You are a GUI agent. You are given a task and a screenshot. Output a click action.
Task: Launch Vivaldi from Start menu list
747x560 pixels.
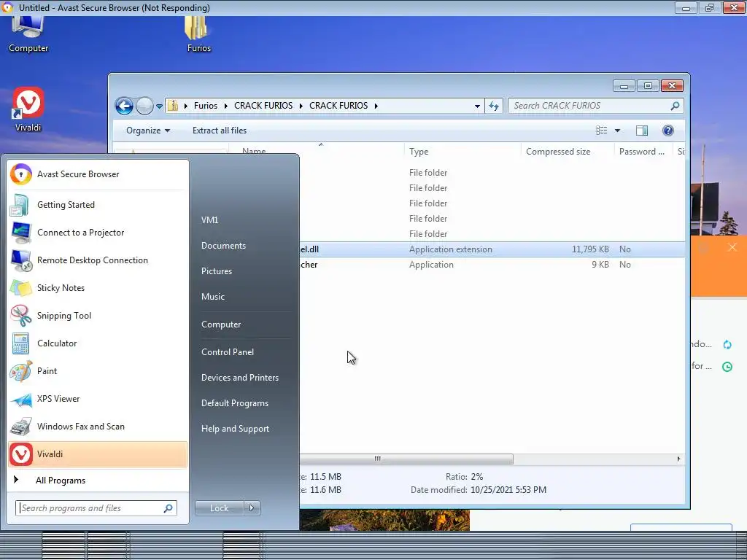coord(98,454)
